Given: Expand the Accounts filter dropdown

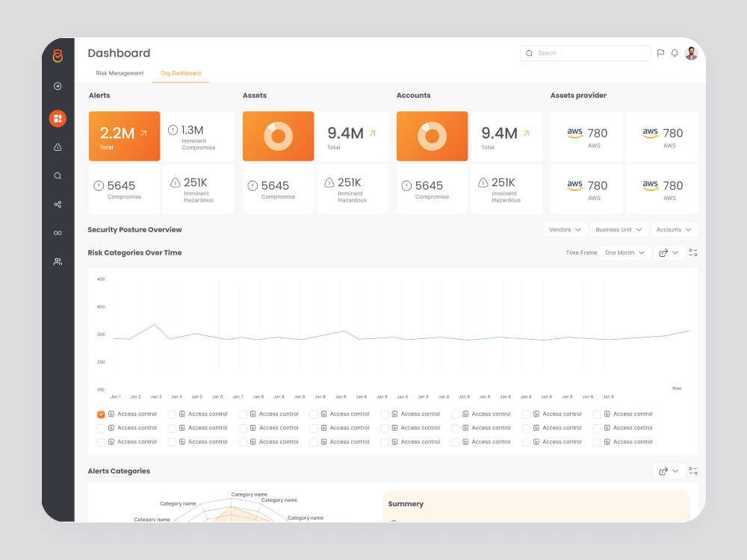Looking at the screenshot, I should point(674,229).
